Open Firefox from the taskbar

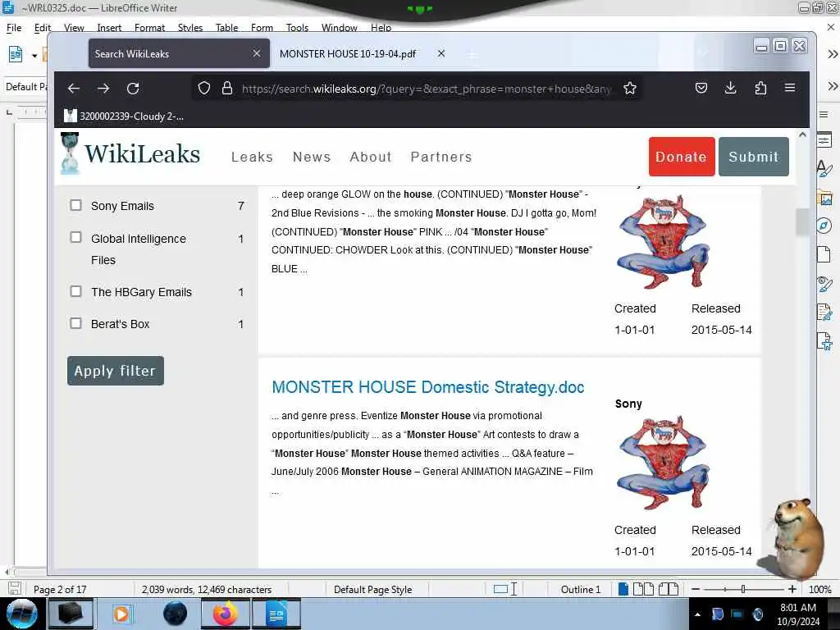pyautogui.click(x=225, y=614)
